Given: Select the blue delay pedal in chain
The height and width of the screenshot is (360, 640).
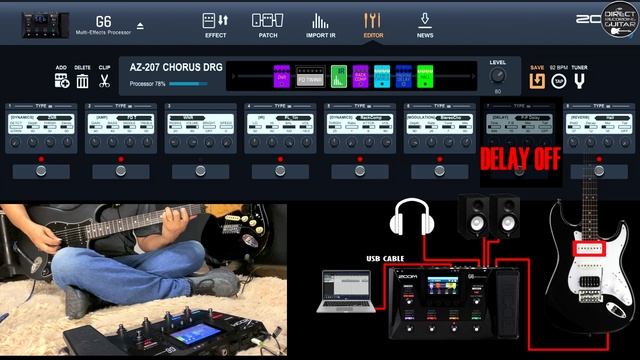Looking at the screenshot, I should (x=404, y=76).
